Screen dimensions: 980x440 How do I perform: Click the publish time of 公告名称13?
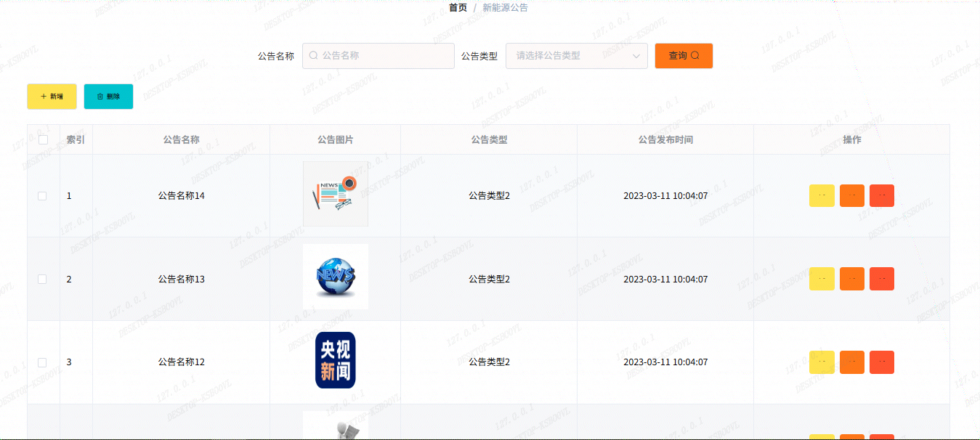[665, 279]
